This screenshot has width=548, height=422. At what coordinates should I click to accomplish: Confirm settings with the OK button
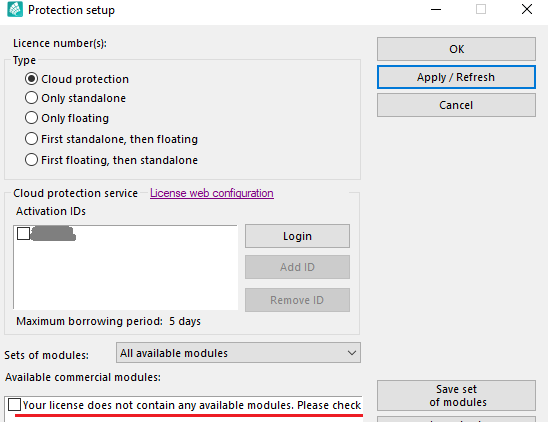pyautogui.click(x=456, y=49)
